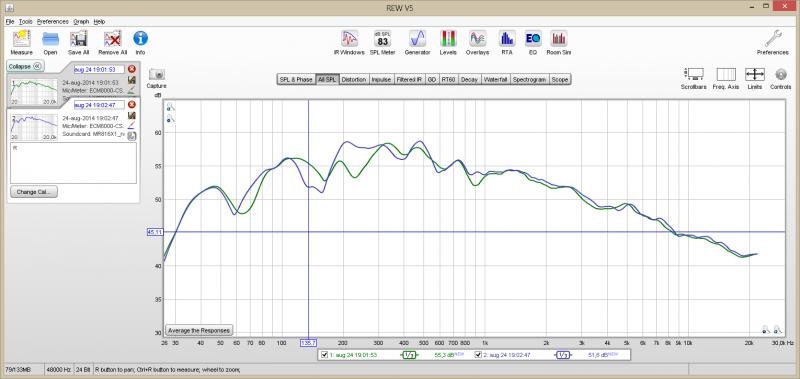
Task: Open the Limits settings
Action: (x=755, y=74)
